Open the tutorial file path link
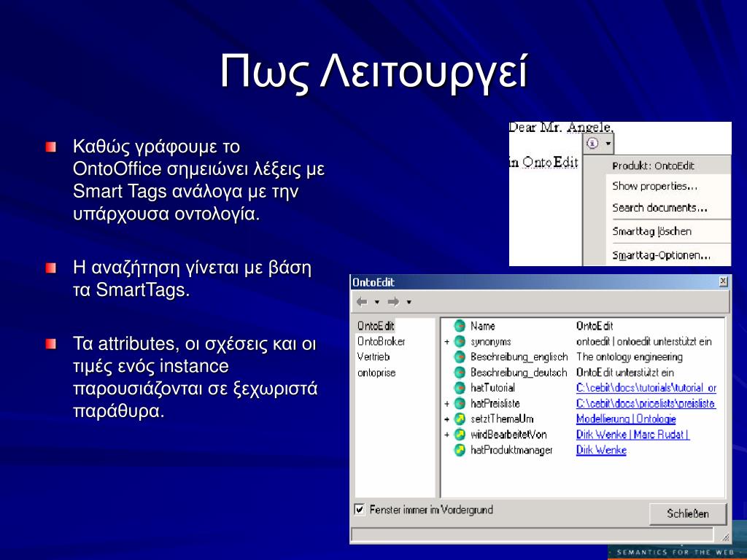Image resolution: width=747 pixels, height=560 pixels. pyautogui.click(x=646, y=388)
